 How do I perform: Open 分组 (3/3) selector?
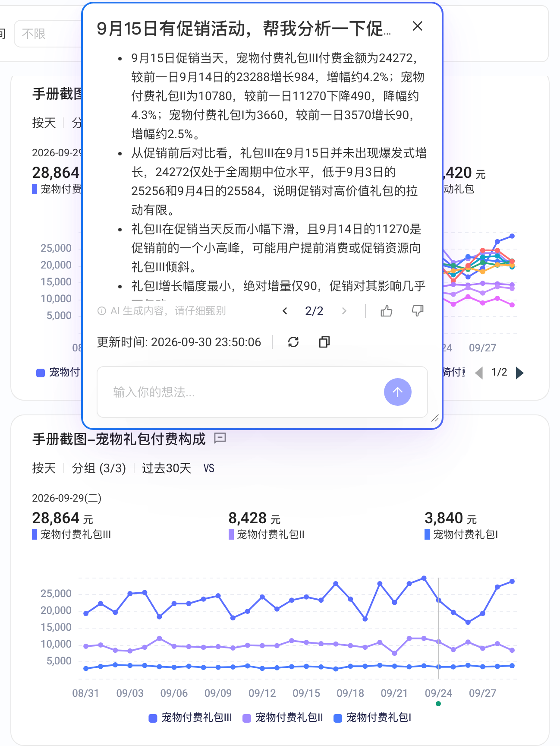pos(99,468)
